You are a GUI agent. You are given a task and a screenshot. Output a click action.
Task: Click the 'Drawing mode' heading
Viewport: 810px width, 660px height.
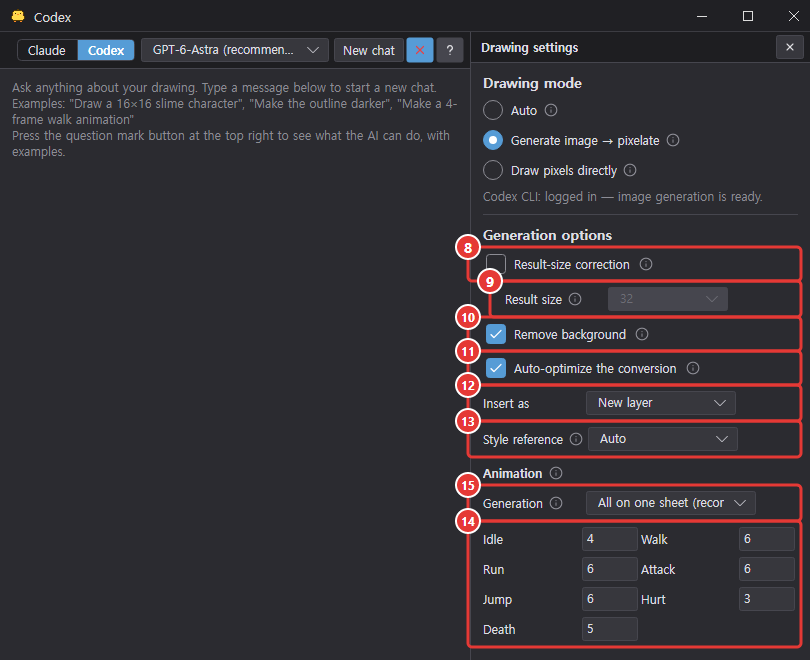[x=532, y=83]
